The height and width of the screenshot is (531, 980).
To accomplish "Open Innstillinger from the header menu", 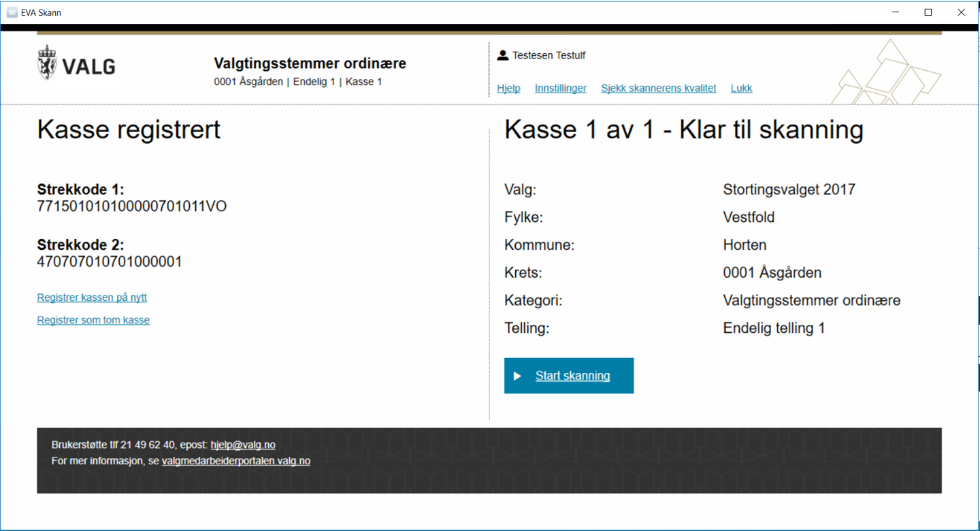I will pyautogui.click(x=560, y=88).
